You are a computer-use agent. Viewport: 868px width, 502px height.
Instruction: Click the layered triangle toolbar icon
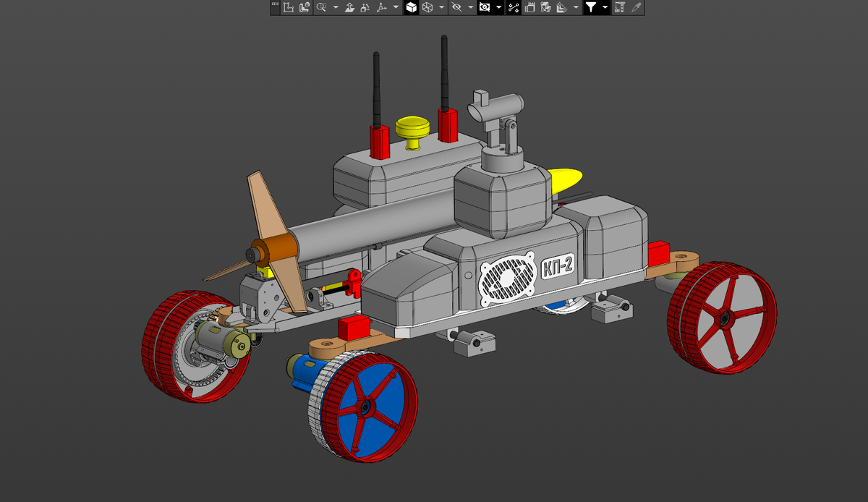tap(561, 7)
